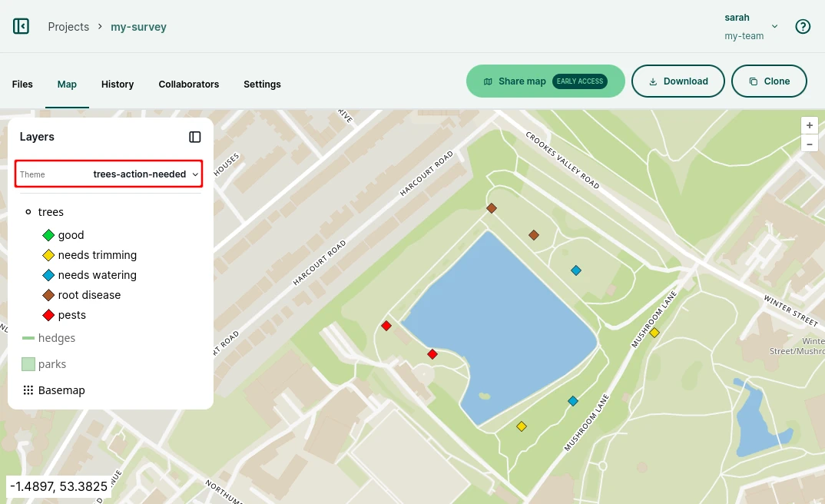Go to the Collaborators tab
Screen dimensions: 825x504
(x=189, y=85)
